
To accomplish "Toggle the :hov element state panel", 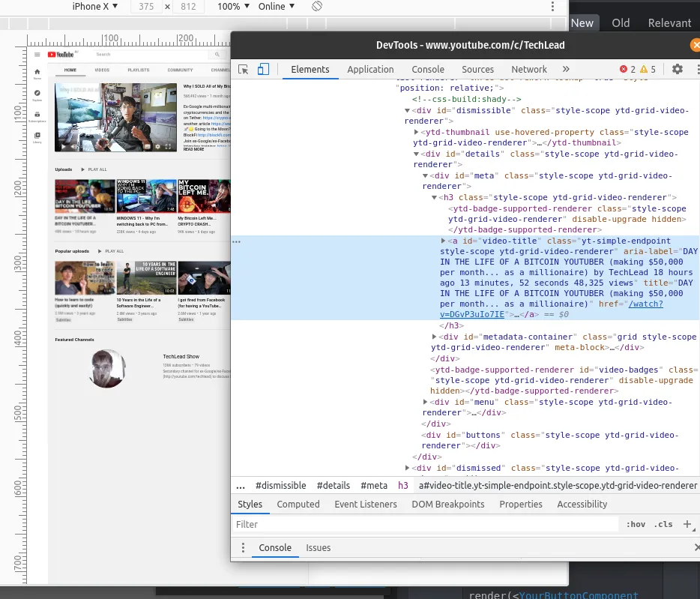I will coord(636,524).
